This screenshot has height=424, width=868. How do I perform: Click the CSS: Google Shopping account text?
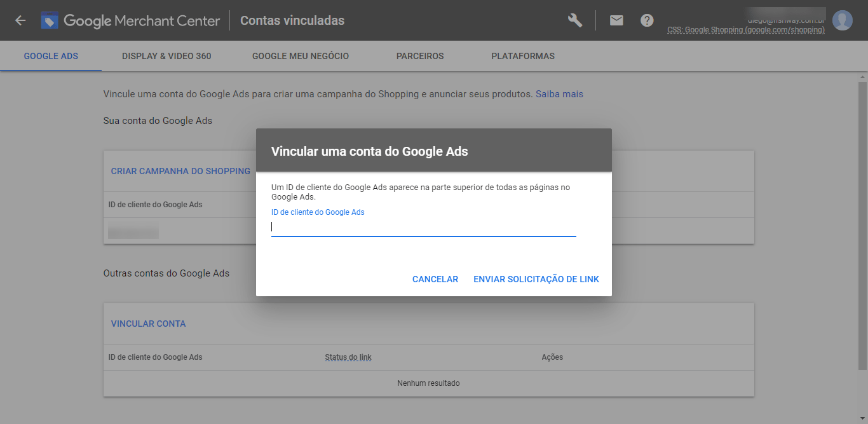click(x=746, y=30)
